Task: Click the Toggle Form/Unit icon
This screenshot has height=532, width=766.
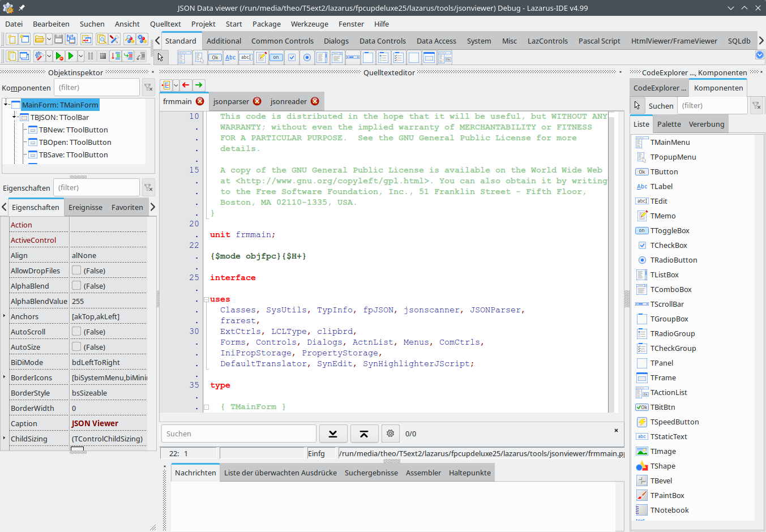Action: [87, 39]
